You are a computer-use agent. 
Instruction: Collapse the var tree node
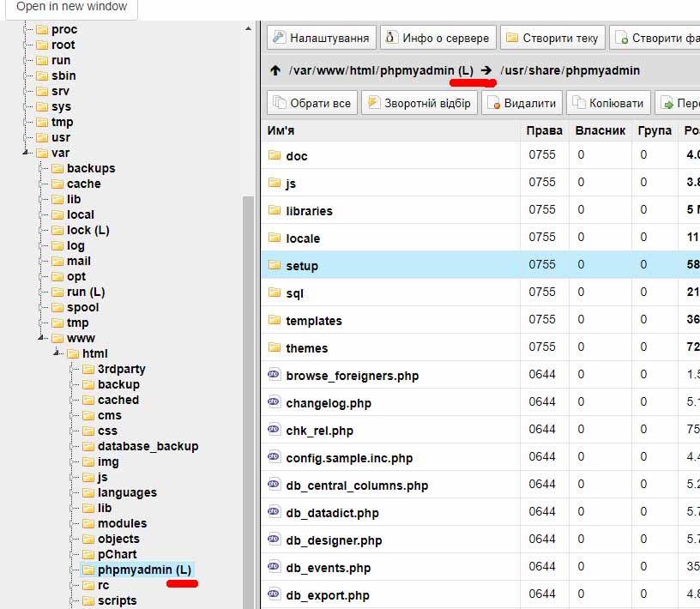pos(26,153)
